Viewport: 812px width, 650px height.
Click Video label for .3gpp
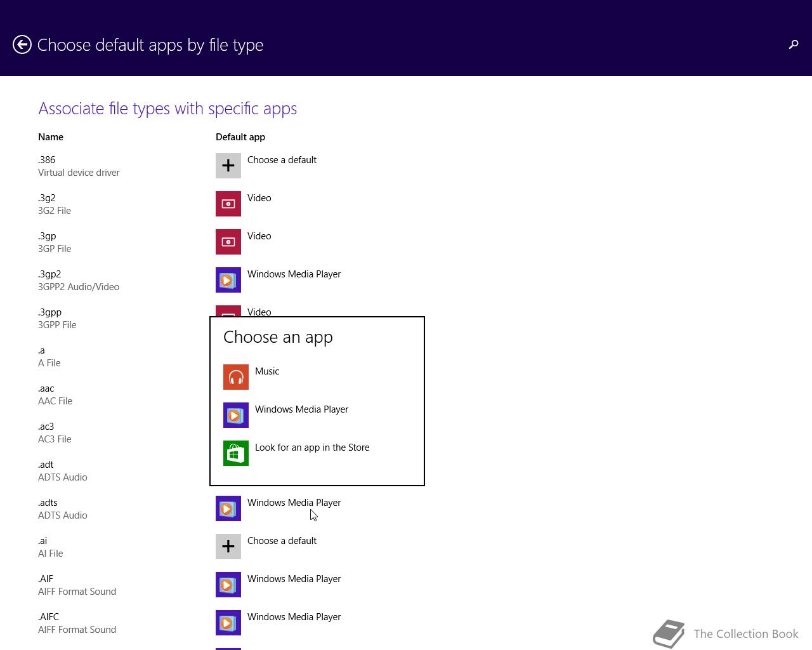259,312
